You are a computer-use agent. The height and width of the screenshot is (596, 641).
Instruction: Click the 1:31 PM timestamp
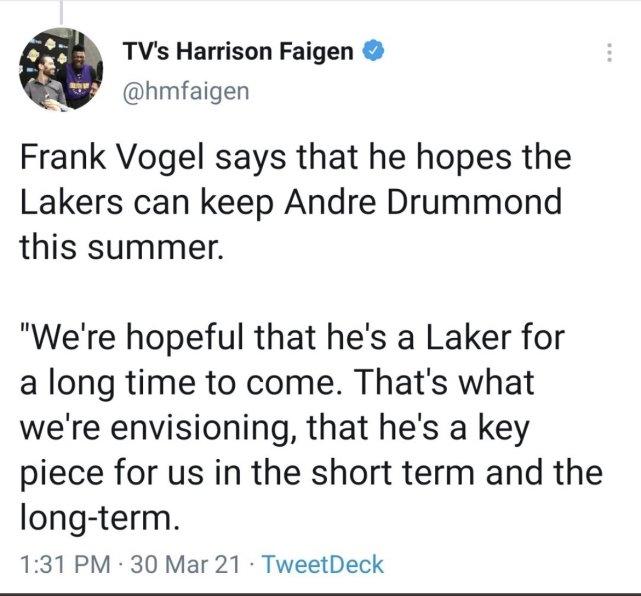click(x=61, y=564)
